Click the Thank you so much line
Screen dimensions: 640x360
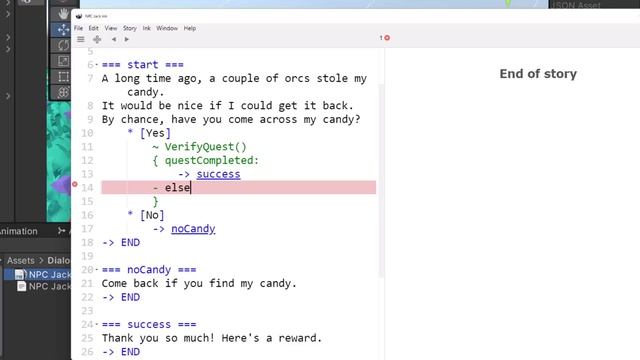pos(212,338)
